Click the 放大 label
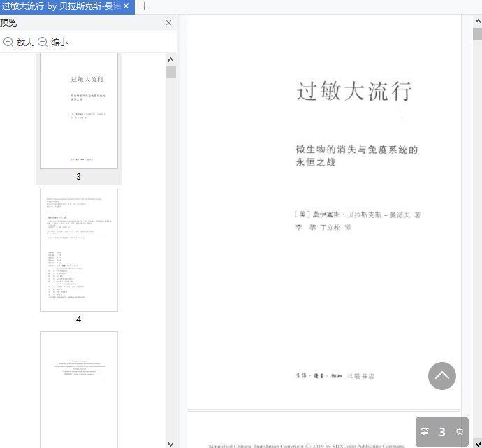 [25, 43]
